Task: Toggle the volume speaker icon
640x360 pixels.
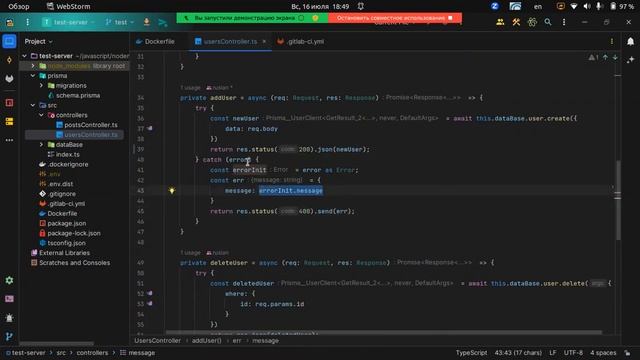Action: tap(587, 6)
